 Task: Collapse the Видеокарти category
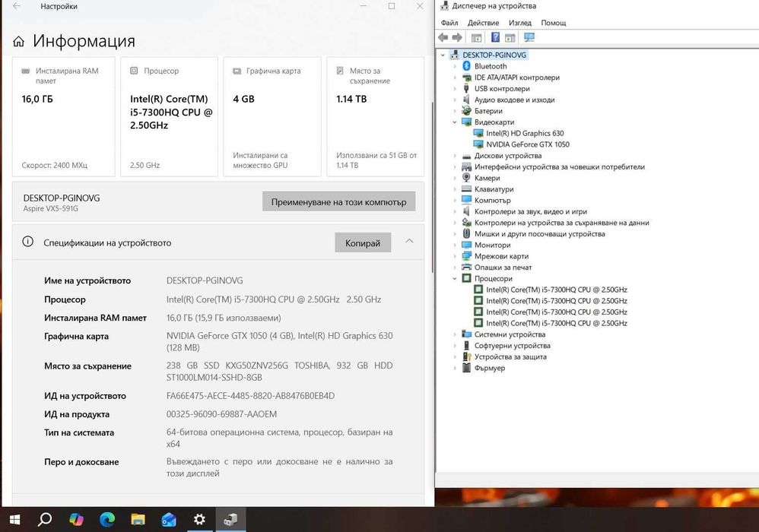click(x=455, y=122)
